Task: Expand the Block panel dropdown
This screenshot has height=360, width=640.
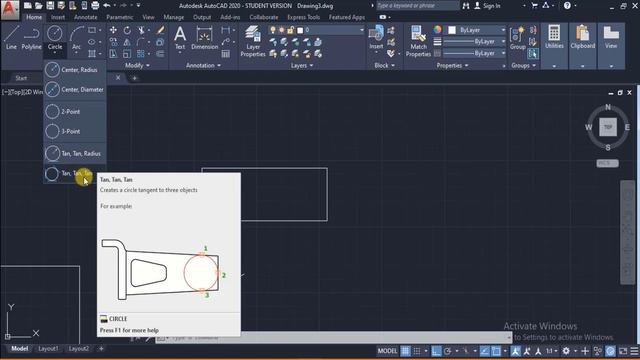Action: 384,65
